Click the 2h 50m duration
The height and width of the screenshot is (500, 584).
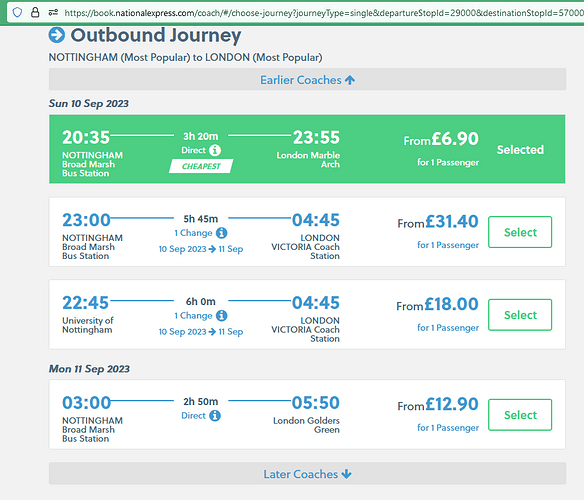pos(200,402)
